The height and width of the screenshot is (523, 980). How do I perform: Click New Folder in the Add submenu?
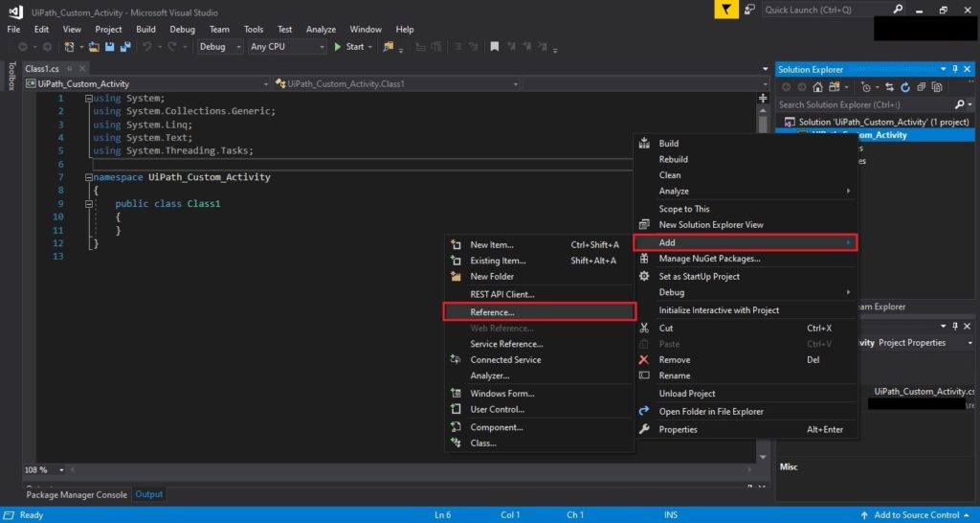540,276
